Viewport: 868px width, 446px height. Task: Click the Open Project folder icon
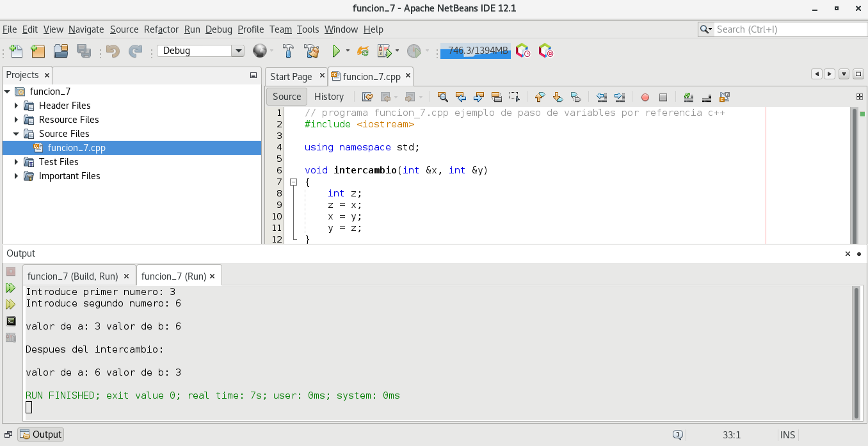(x=61, y=51)
